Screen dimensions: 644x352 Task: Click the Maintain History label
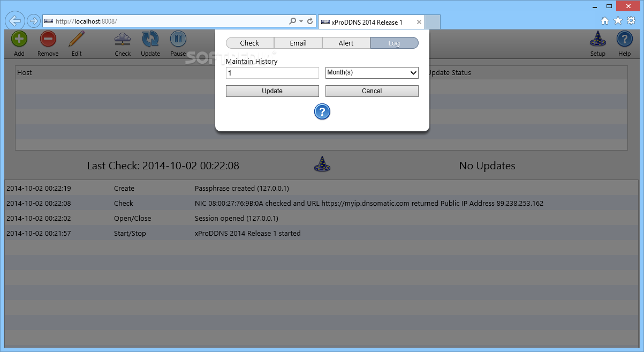click(252, 61)
